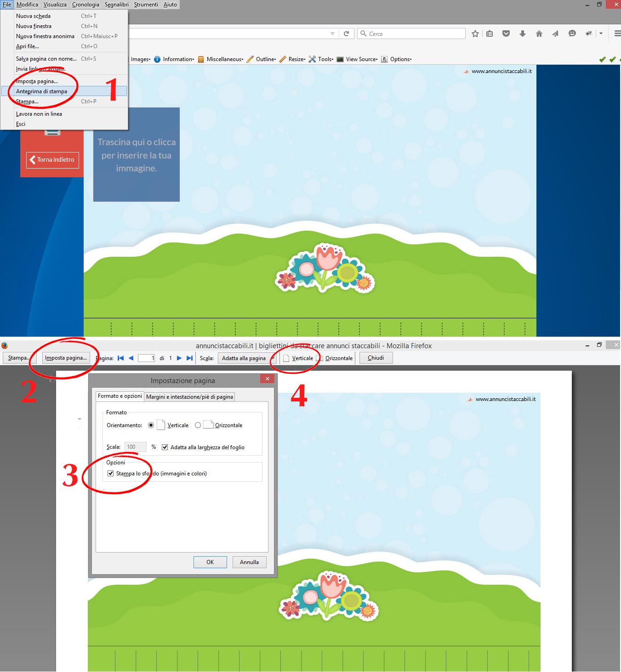Image resolution: width=621 pixels, height=672 pixels.
Task: Click the OK button in dialog
Action: pyautogui.click(x=210, y=562)
